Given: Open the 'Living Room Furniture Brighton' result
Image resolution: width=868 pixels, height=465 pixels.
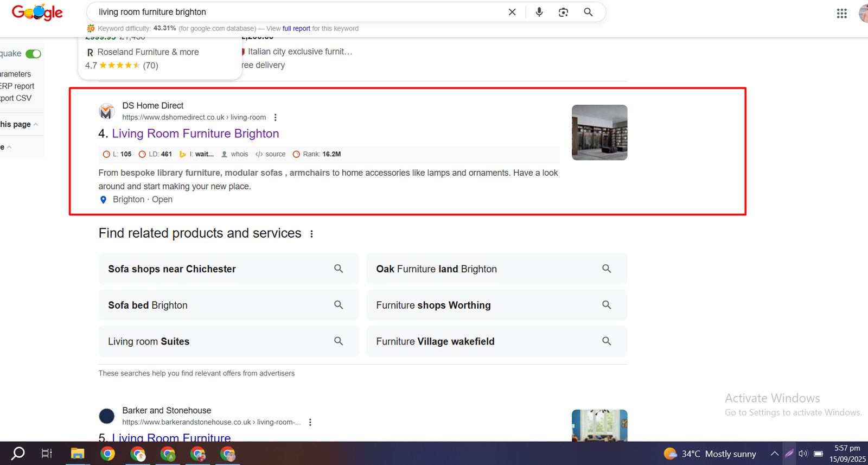Looking at the screenshot, I should 195,133.
